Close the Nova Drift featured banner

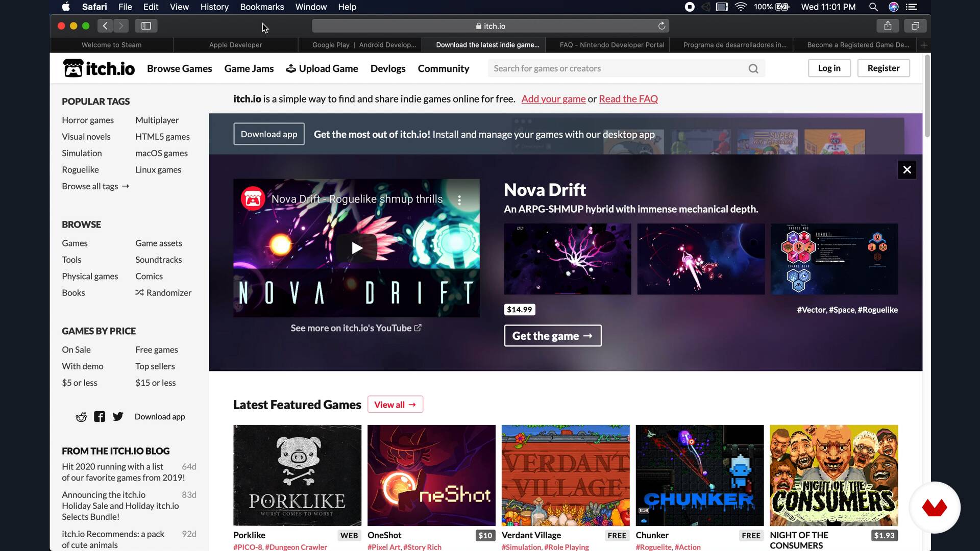click(907, 170)
